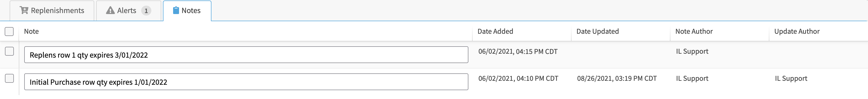Screen dimensions: 868x99
Task: Click the Update Author column header
Action: click(797, 32)
